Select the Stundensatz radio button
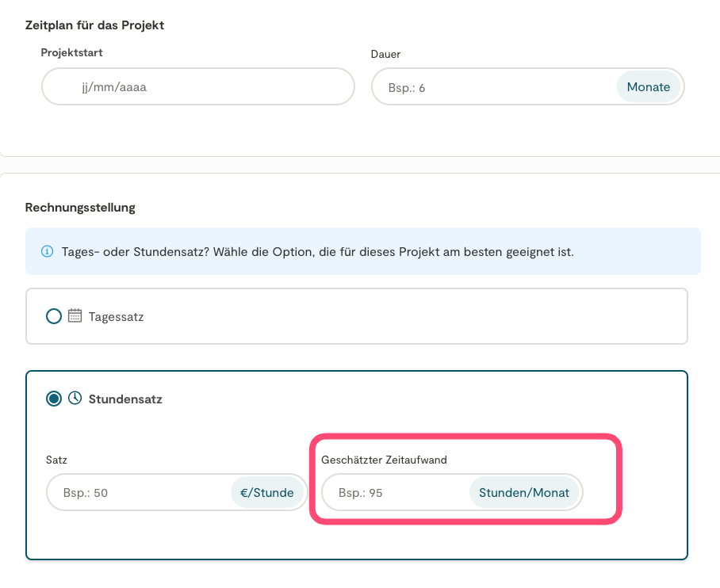The height and width of the screenshot is (588, 720). pos(54,399)
